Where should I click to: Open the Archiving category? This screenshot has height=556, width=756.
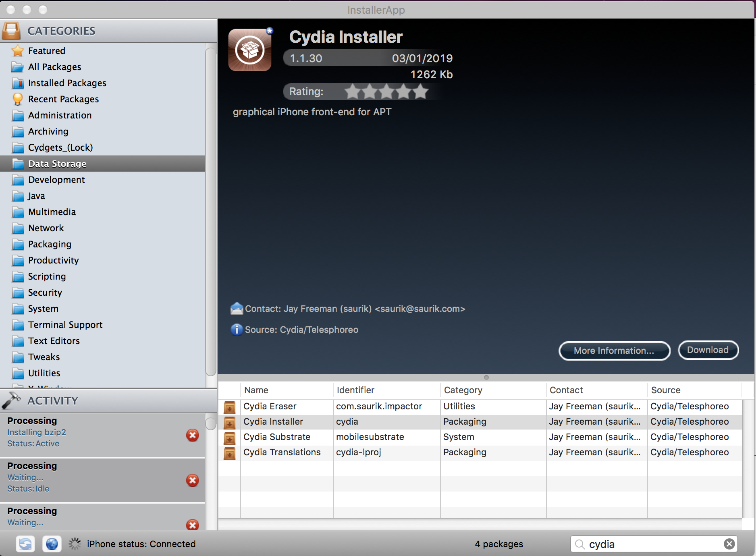(x=102, y=131)
